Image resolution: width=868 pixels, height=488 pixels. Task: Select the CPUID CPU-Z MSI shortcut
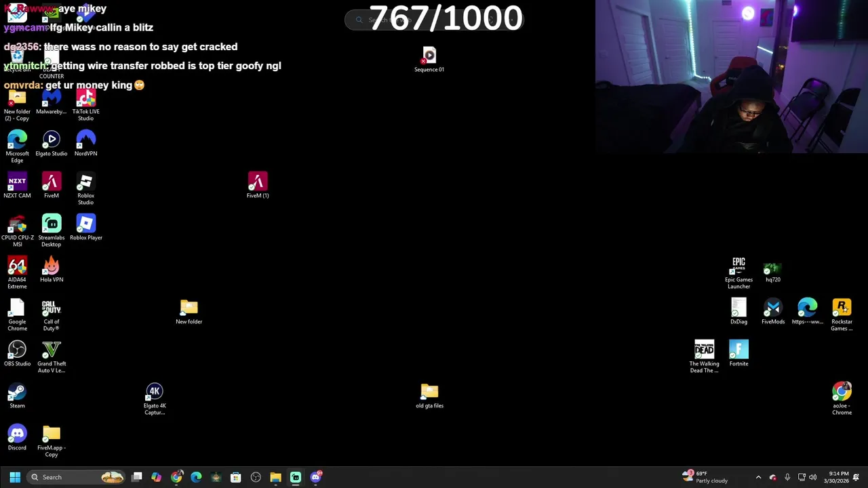pos(17,231)
